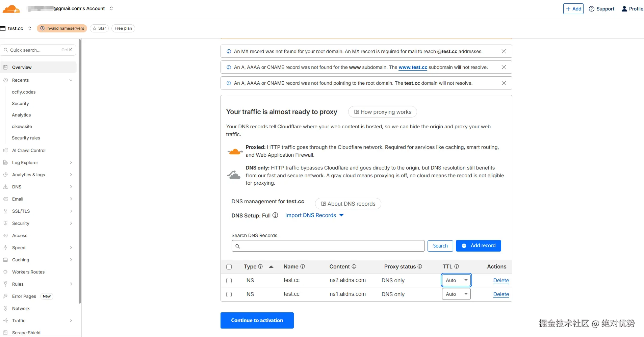Screen dimensions: 644x337
Task: Delete the ns1.alidns.com record
Action: tap(501, 294)
